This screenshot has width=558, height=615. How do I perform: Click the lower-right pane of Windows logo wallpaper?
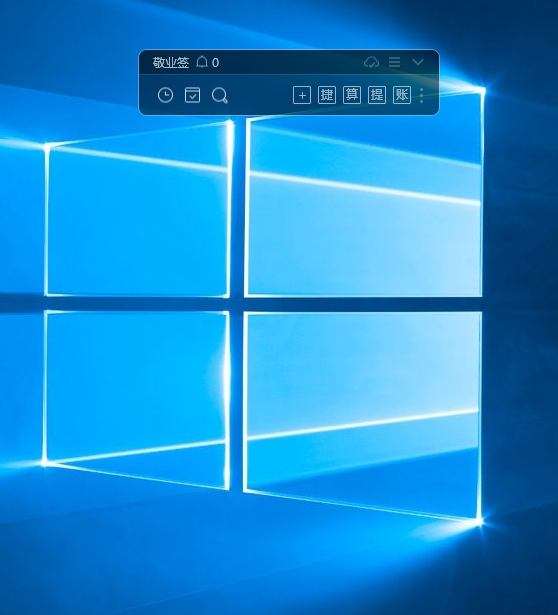point(363,408)
